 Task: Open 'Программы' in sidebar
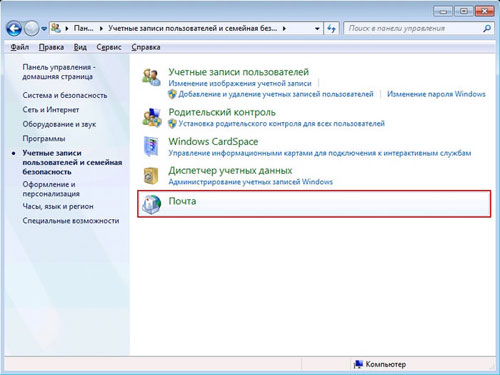click(x=44, y=138)
